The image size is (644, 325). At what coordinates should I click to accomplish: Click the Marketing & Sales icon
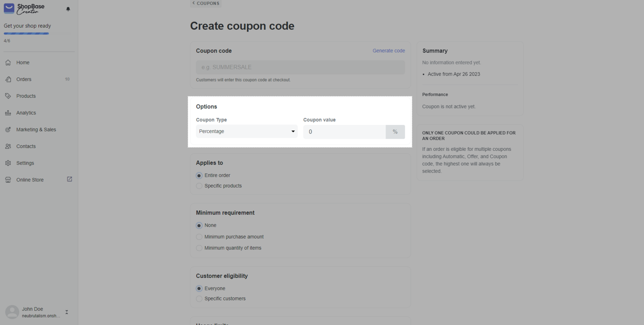click(x=8, y=130)
